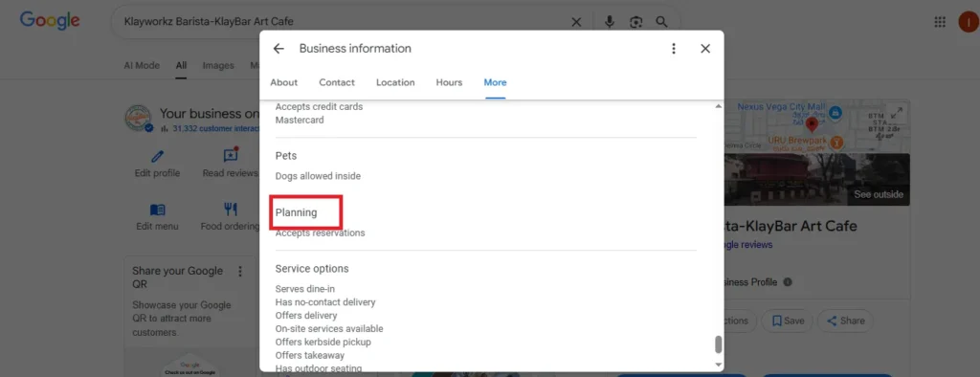The image size is (980, 377).
Task: Click 'Offers kerbside pickup' text
Action: tap(323, 342)
